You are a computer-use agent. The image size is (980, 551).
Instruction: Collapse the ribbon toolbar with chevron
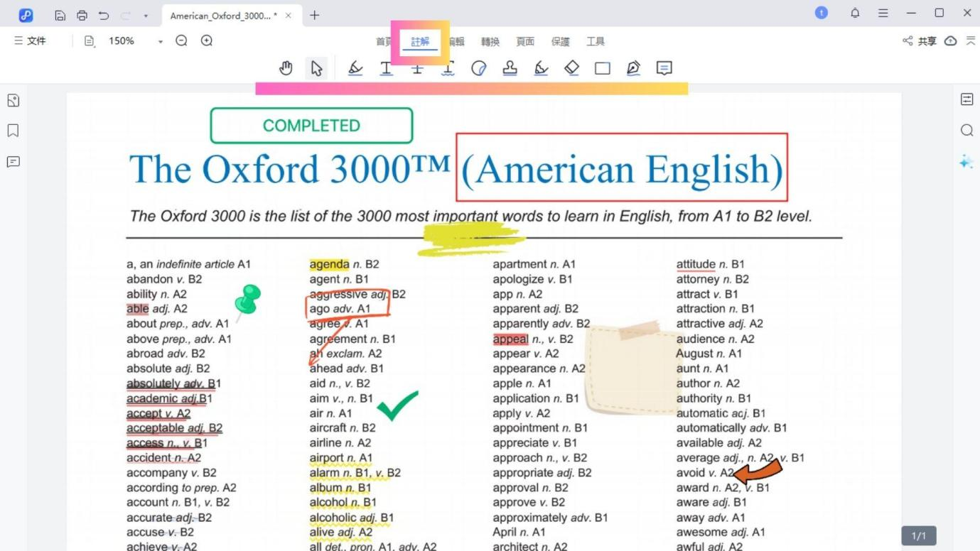point(971,41)
